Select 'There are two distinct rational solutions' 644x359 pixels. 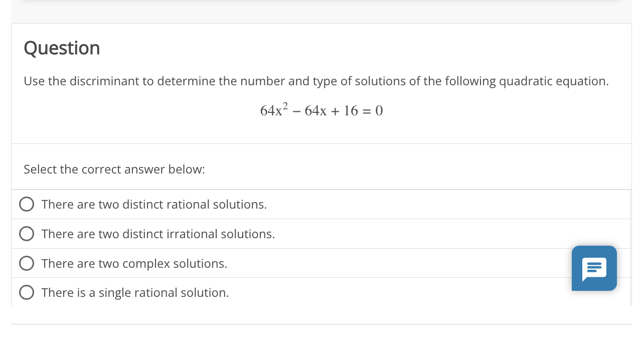(27, 204)
